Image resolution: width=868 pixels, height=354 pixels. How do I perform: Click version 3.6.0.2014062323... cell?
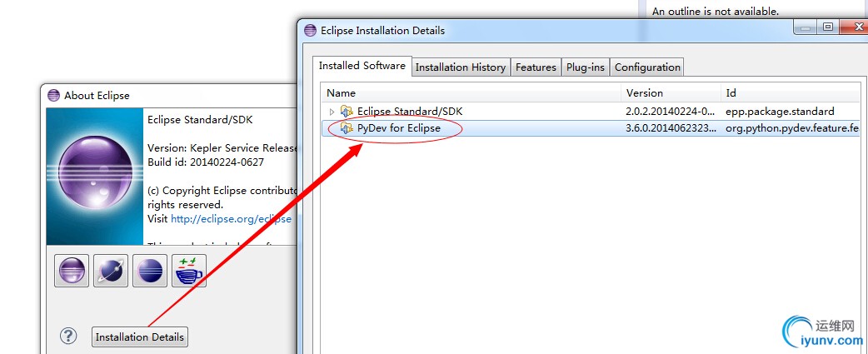(671, 128)
